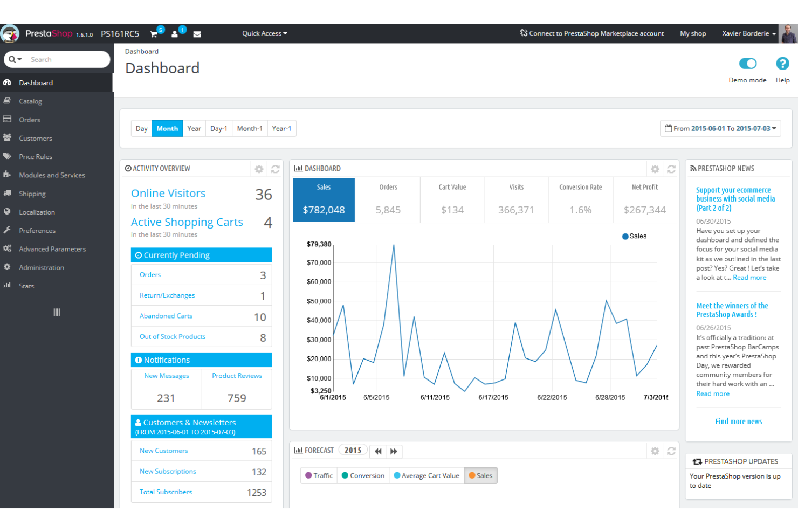Screen dimensions: 798x532
Task: Toggle the Sales legend in Forecast
Action: [x=480, y=475]
